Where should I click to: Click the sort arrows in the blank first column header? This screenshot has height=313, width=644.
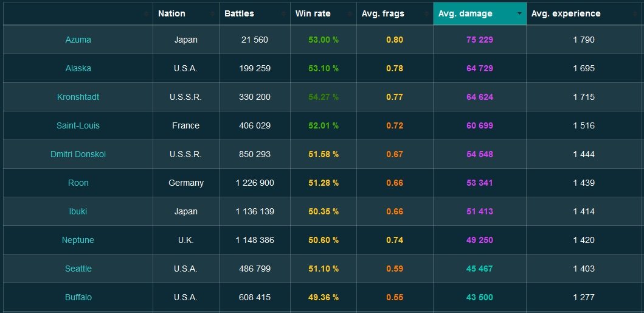[x=147, y=13]
